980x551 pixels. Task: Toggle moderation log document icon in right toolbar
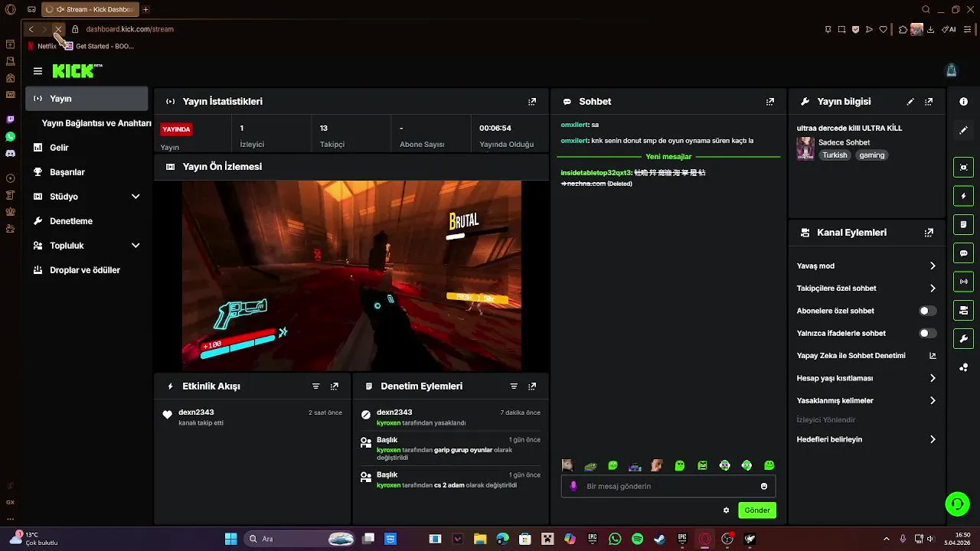pos(963,224)
